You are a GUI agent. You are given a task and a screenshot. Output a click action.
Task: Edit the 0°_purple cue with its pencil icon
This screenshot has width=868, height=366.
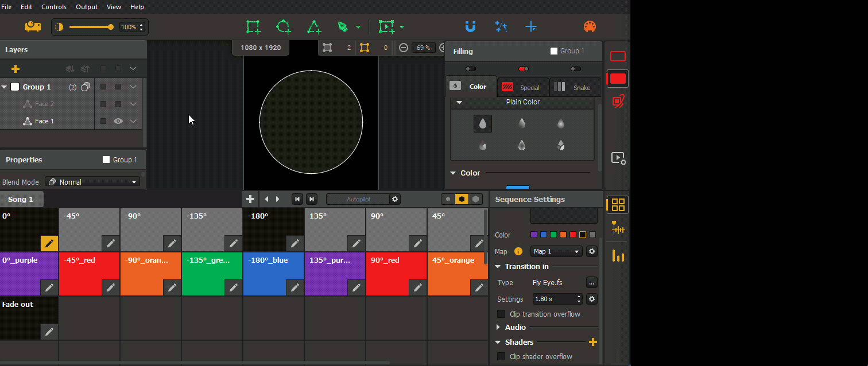49,287
